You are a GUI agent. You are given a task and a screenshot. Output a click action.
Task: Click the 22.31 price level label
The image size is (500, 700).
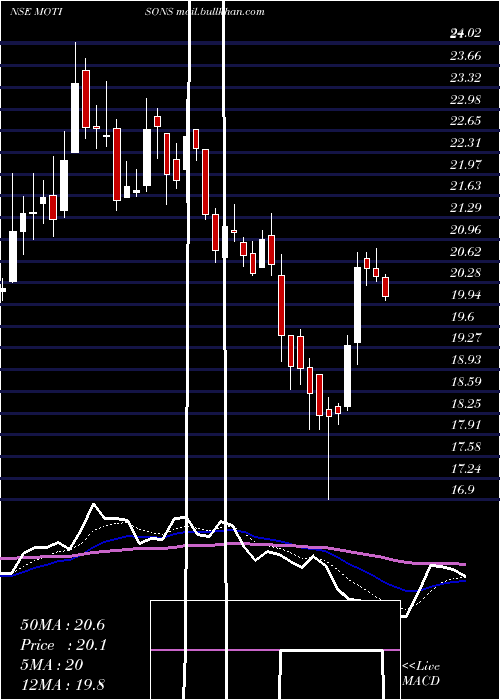click(x=466, y=143)
